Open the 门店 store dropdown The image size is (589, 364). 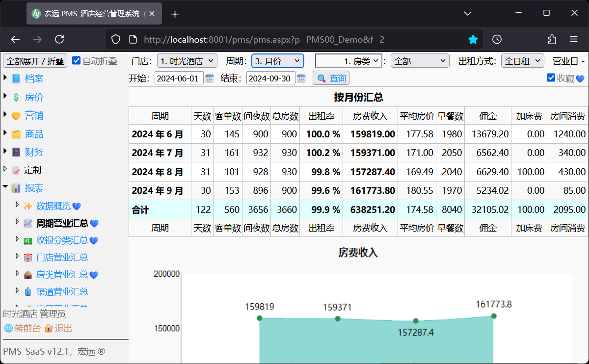pyautogui.click(x=187, y=61)
